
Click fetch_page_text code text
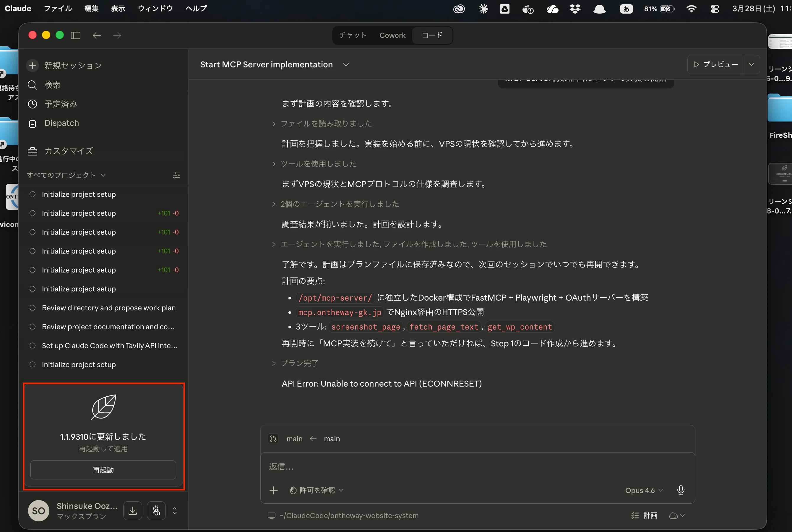click(444, 327)
